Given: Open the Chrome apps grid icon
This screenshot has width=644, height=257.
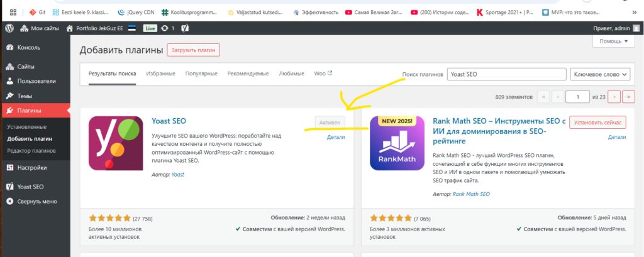Looking at the screenshot, I should point(13,13).
